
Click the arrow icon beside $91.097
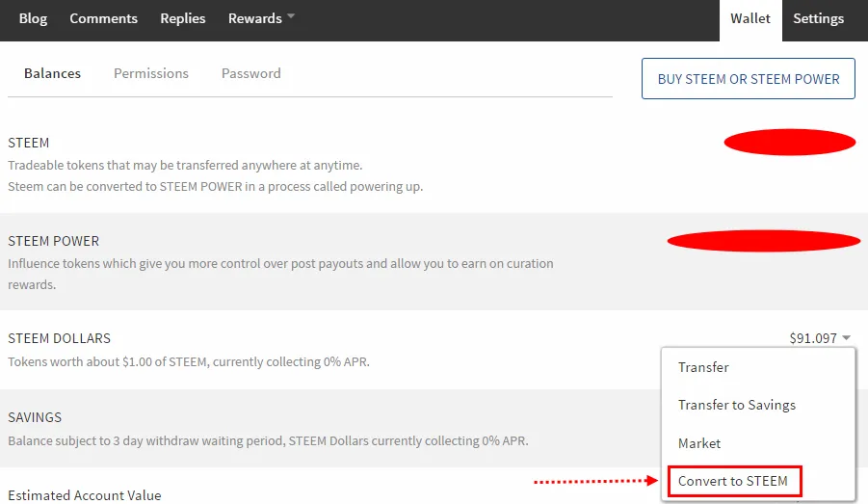846,337
